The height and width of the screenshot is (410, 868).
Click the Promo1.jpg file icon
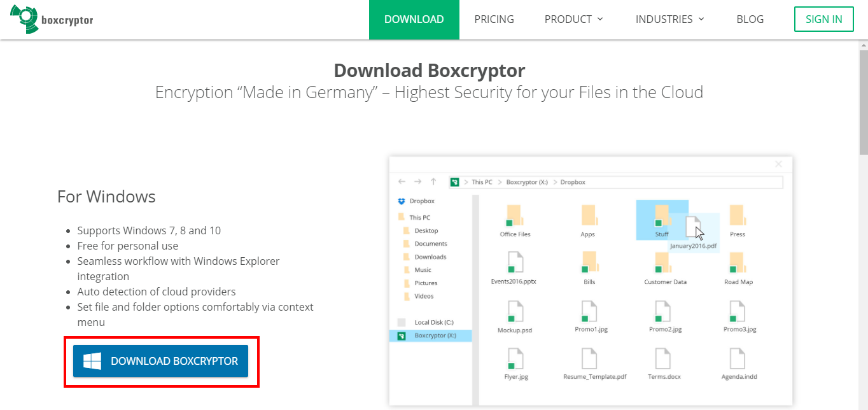click(589, 311)
